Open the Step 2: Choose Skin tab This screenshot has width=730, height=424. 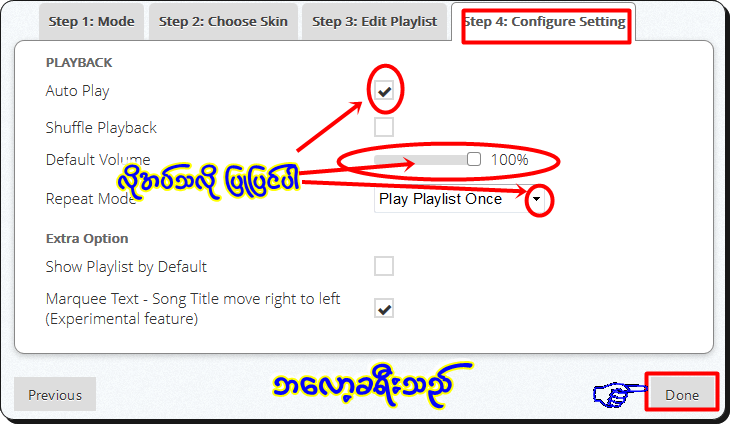pyautogui.click(x=223, y=22)
